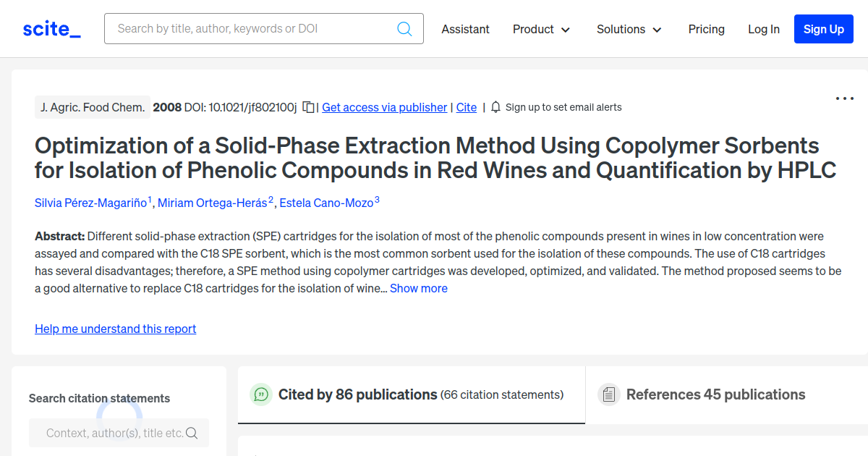Click the Sign Up button
The width and height of the screenshot is (868, 456).
tap(823, 29)
